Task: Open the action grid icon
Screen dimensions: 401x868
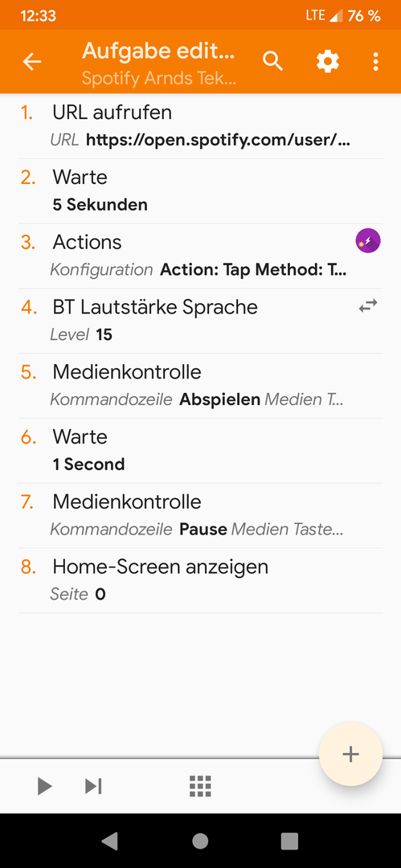Action: click(x=201, y=785)
